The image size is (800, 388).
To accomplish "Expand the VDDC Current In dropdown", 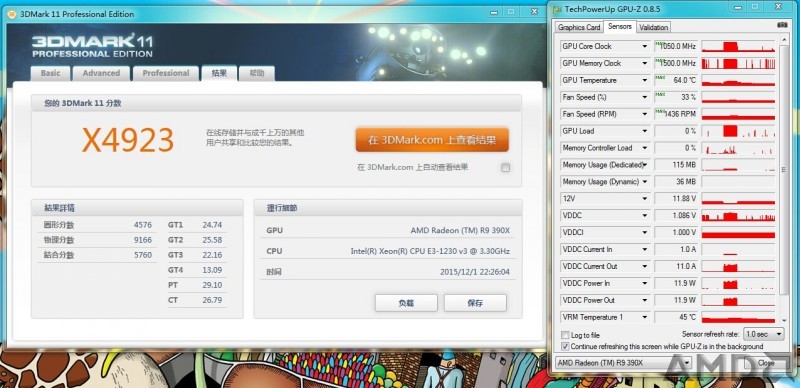I will pos(645,249).
